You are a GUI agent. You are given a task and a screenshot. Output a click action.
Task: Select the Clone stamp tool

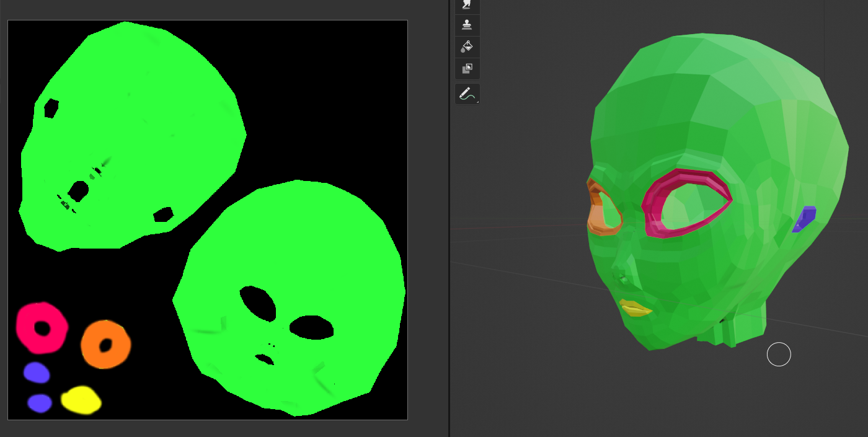pos(467,25)
